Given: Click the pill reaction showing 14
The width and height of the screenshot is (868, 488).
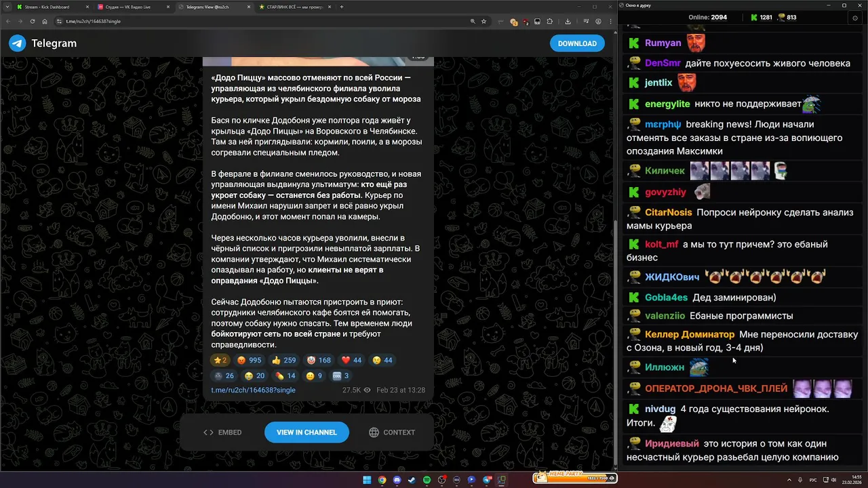Looking at the screenshot, I should [x=285, y=376].
